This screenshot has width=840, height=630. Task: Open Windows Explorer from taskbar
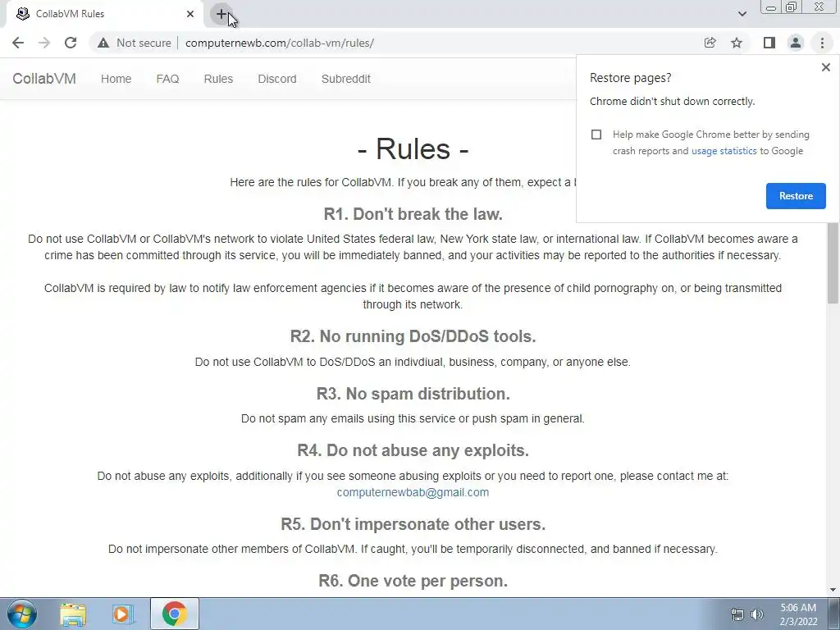(73, 614)
